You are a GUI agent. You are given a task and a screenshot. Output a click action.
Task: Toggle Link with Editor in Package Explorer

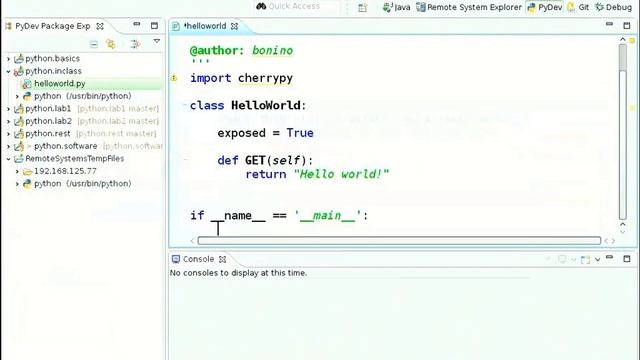click(x=111, y=44)
